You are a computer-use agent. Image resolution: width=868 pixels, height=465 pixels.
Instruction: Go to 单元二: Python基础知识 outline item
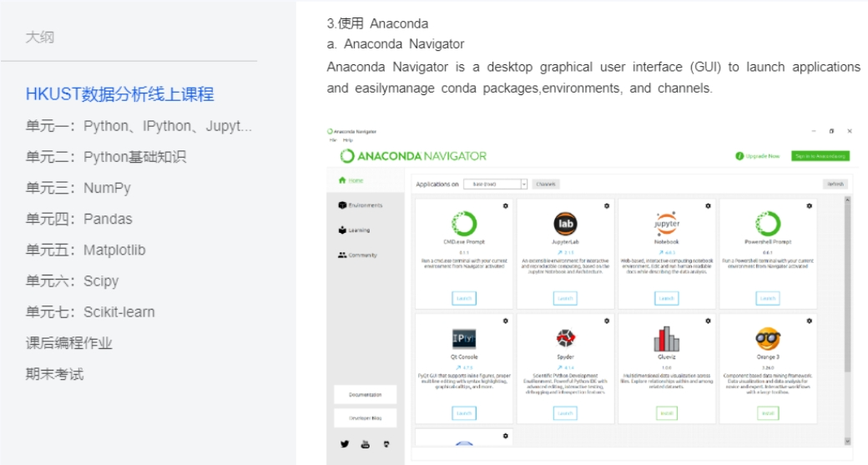click(x=106, y=157)
